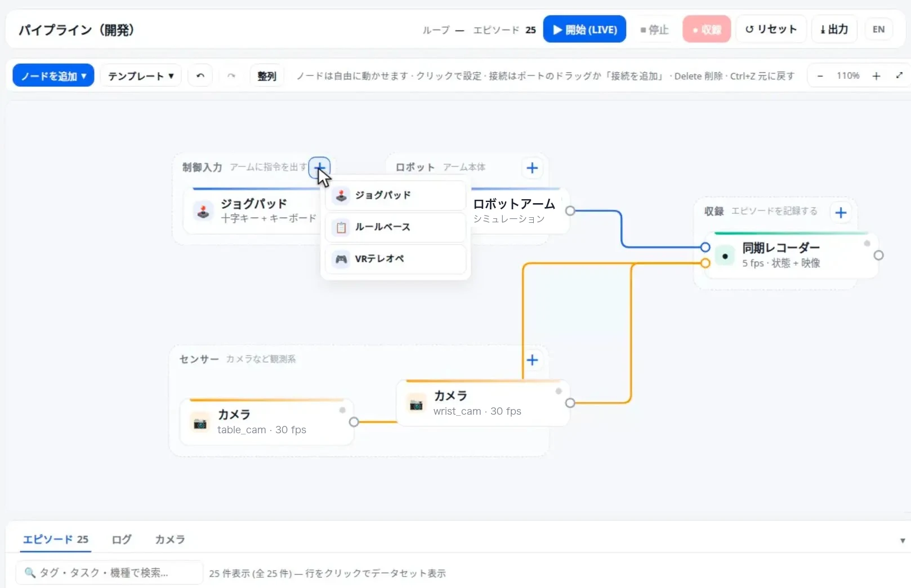
Task: Click the リセット button
Action: pos(771,29)
